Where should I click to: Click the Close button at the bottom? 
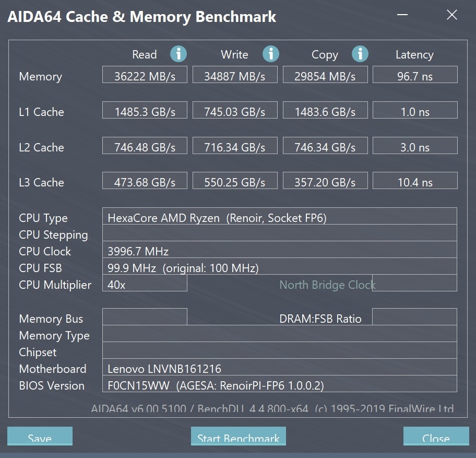click(x=436, y=436)
